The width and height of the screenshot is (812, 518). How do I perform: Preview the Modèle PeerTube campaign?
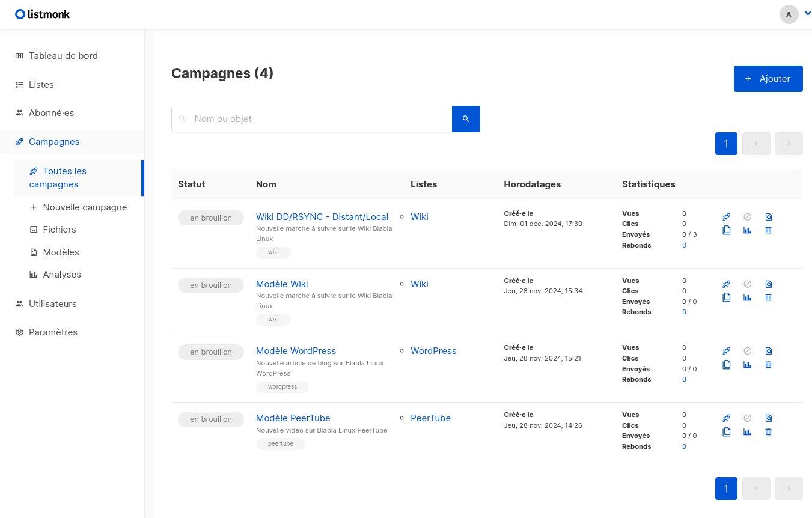coord(768,418)
